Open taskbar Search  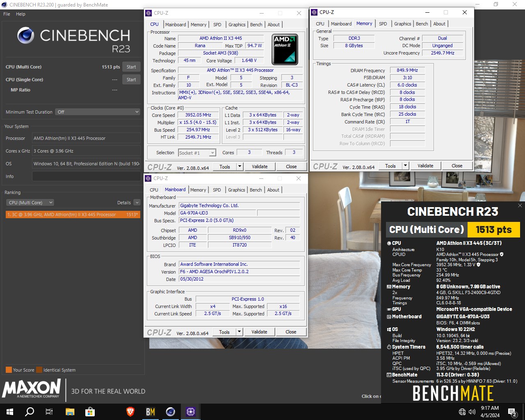[30, 412]
